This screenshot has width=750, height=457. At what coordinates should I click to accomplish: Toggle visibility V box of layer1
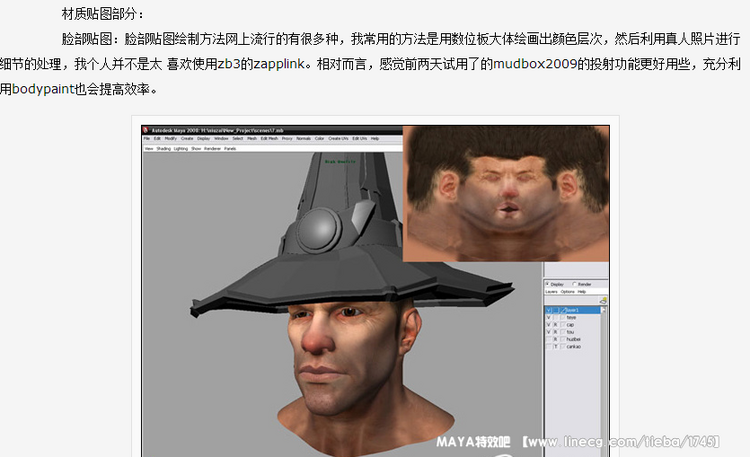(x=548, y=310)
